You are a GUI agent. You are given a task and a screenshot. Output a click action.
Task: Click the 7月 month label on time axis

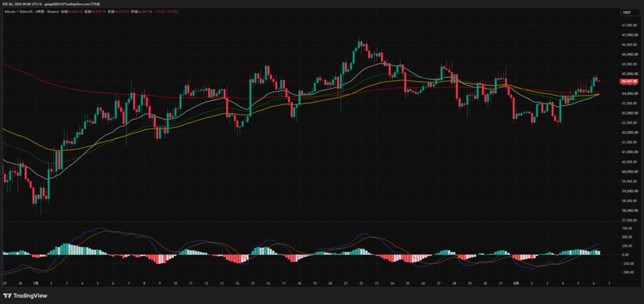35,283
